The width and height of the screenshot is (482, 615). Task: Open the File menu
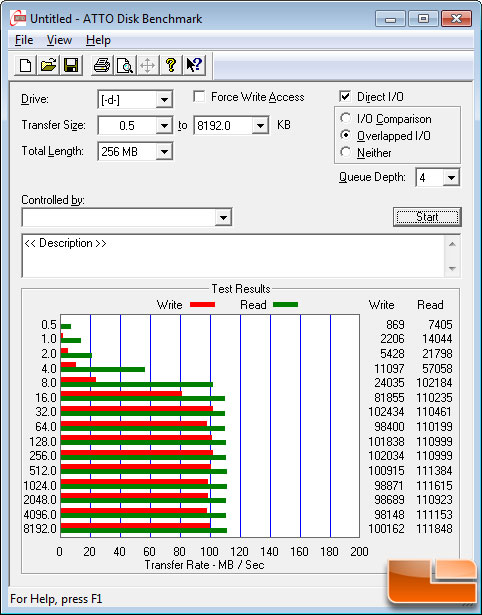24,40
